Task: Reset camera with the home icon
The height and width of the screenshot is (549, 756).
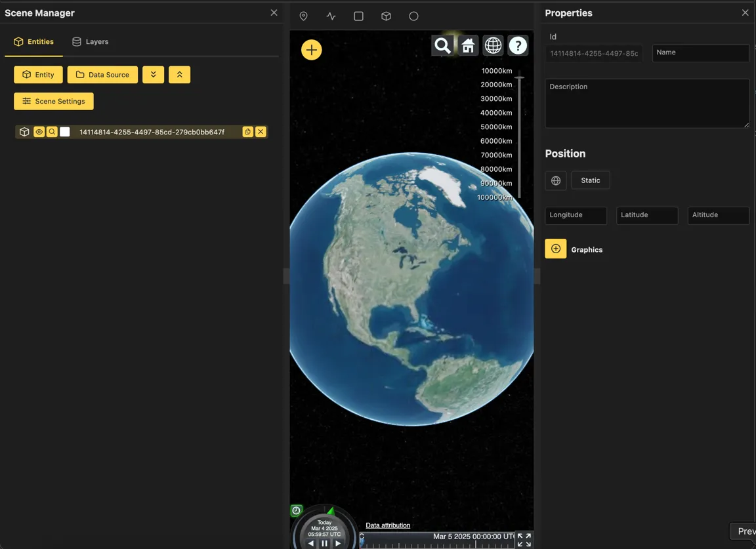Action: pyautogui.click(x=468, y=45)
